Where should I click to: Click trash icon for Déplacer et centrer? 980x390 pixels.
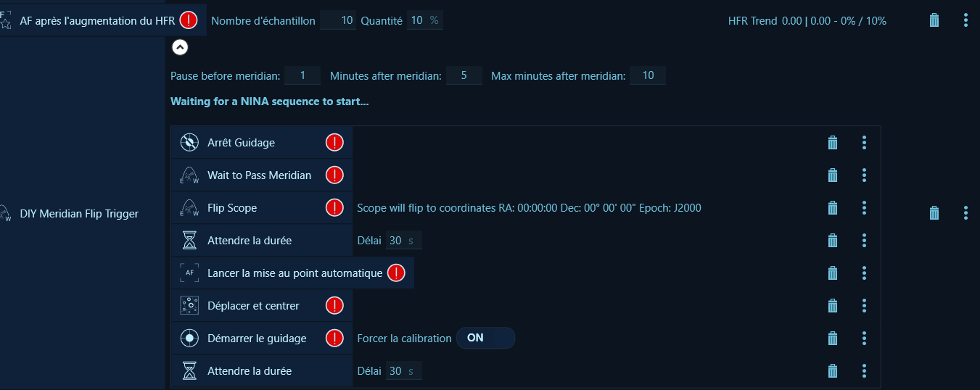(x=833, y=306)
